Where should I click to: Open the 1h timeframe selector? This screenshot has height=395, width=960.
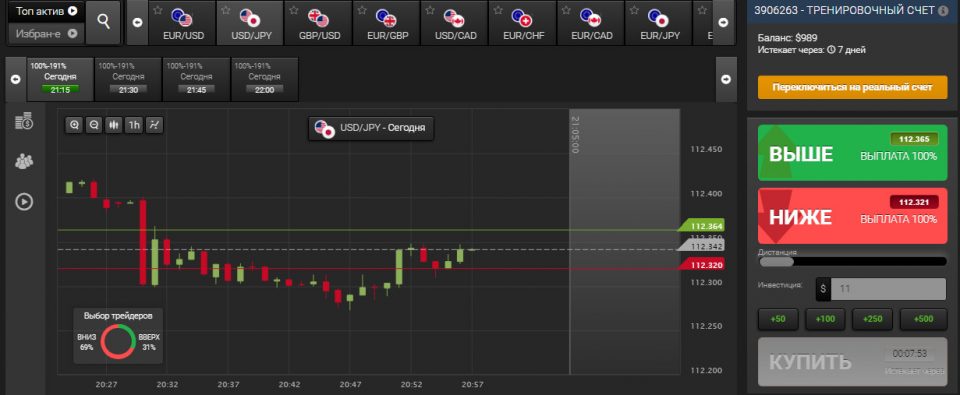(x=133, y=125)
